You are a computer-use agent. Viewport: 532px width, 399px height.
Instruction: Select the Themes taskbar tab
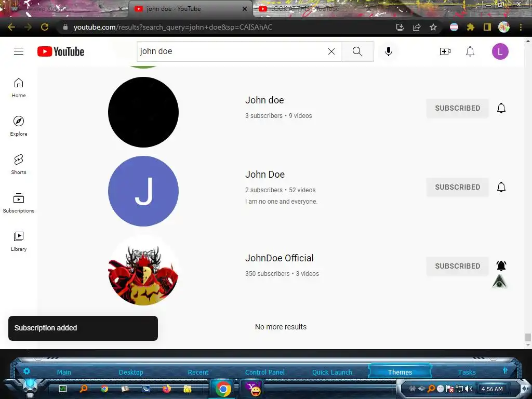[x=400, y=372]
